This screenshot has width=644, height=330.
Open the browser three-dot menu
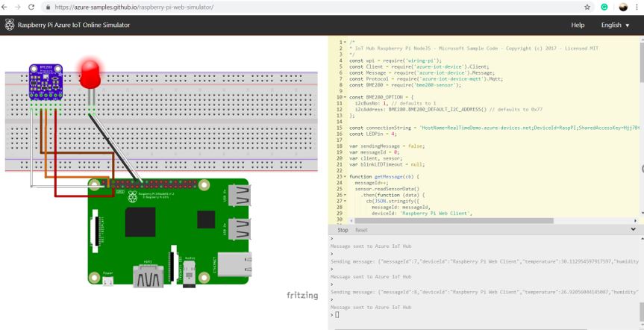point(637,7)
